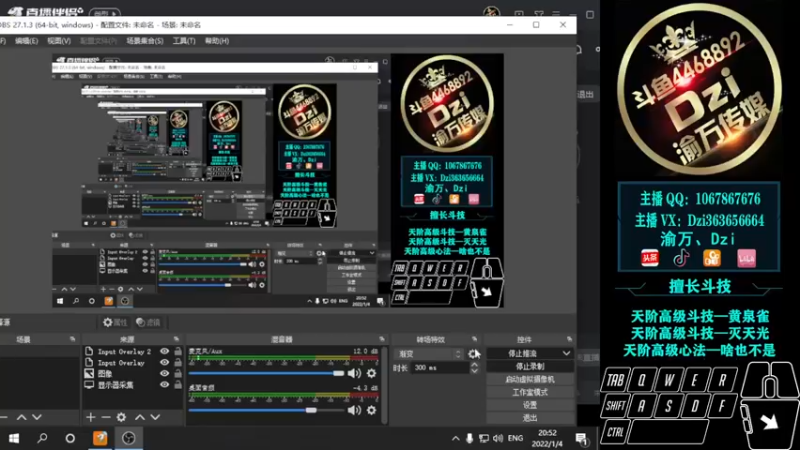
Task: Click the mixer panel vertical scrollbar
Action: [384, 385]
